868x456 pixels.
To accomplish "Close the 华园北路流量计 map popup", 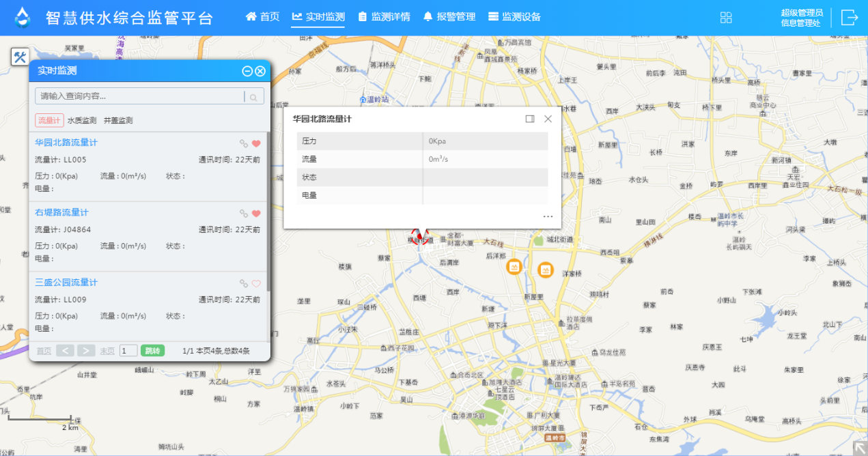I will pyautogui.click(x=548, y=119).
